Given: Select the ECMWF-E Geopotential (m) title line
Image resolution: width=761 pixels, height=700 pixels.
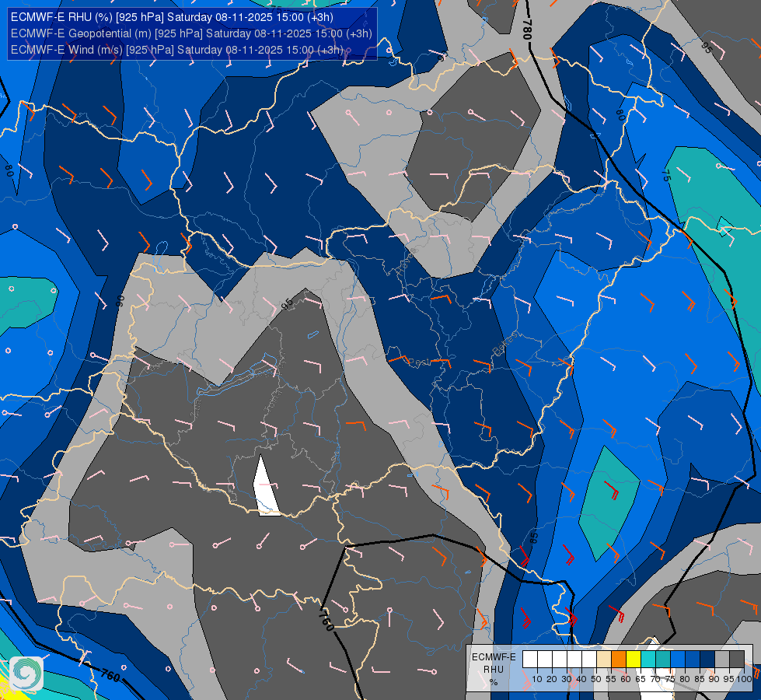Looking at the screenshot, I should (191, 33).
